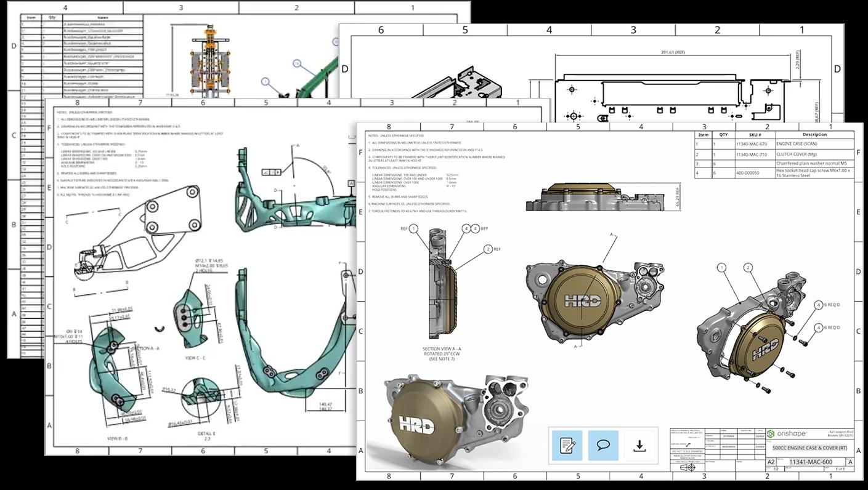Click the 500CC ENGINE CASE & COVER title
This screenshot has height=490, width=868.
click(807, 448)
